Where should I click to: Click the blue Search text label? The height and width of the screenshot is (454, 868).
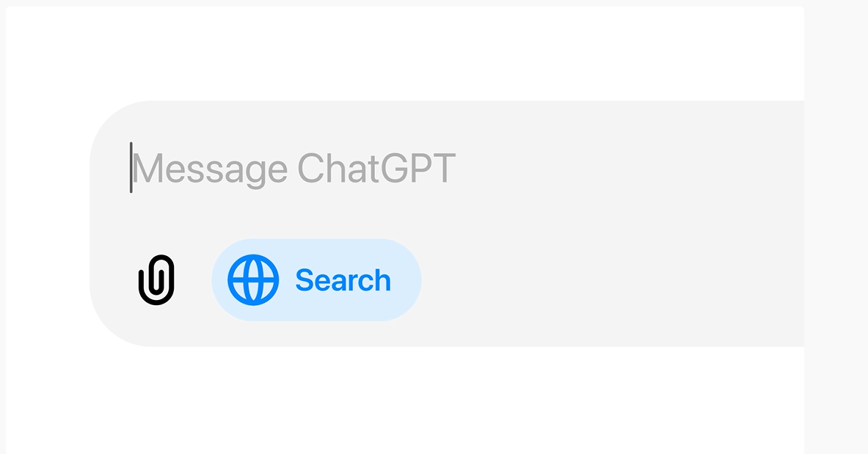tap(343, 280)
